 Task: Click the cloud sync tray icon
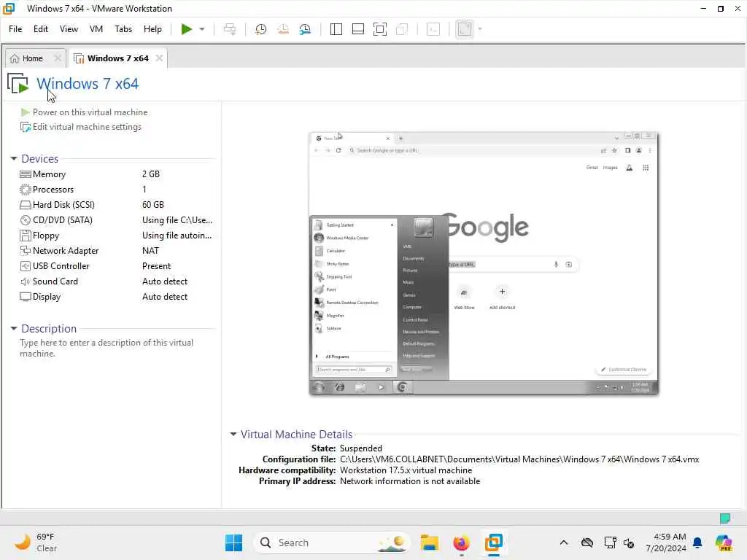pyautogui.click(x=587, y=542)
